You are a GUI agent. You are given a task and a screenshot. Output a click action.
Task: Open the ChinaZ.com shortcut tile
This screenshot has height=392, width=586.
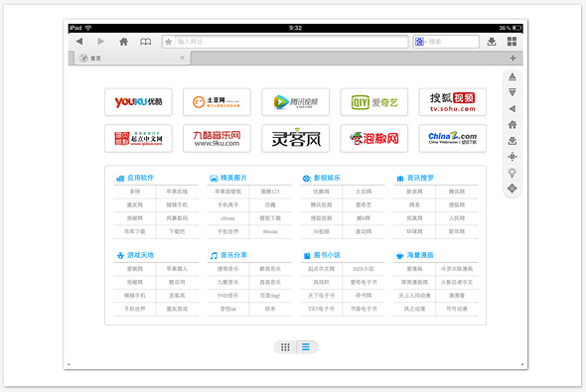pyautogui.click(x=452, y=139)
